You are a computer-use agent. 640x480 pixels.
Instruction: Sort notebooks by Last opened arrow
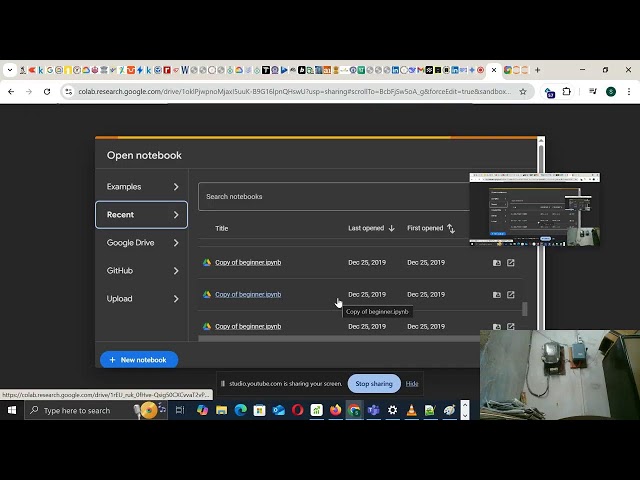(391, 228)
